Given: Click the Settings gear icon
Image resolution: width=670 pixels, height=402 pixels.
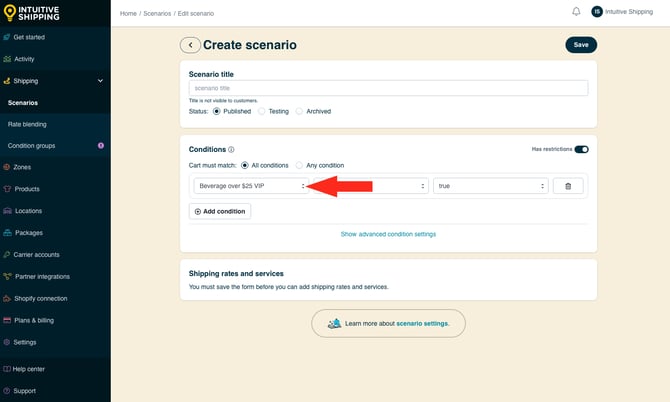Looking at the screenshot, I should [x=6, y=342].
